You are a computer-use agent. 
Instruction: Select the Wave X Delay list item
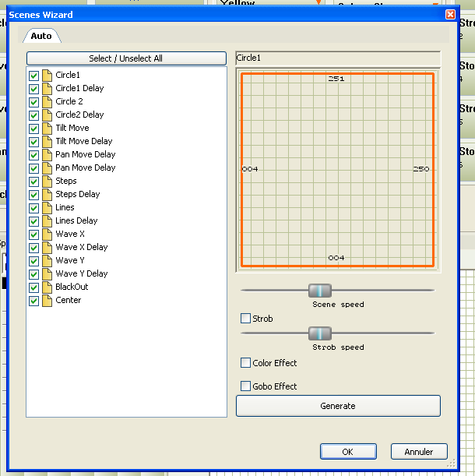point(81,248)
